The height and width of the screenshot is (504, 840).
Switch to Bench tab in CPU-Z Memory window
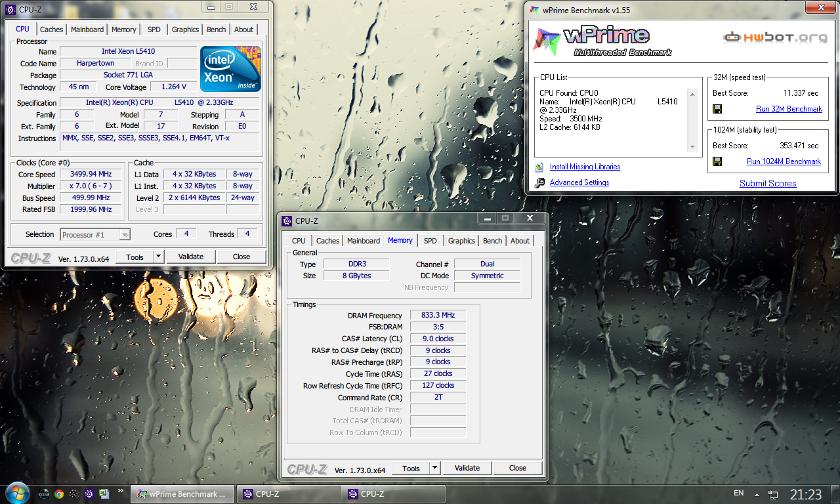(x=493, y=241)
